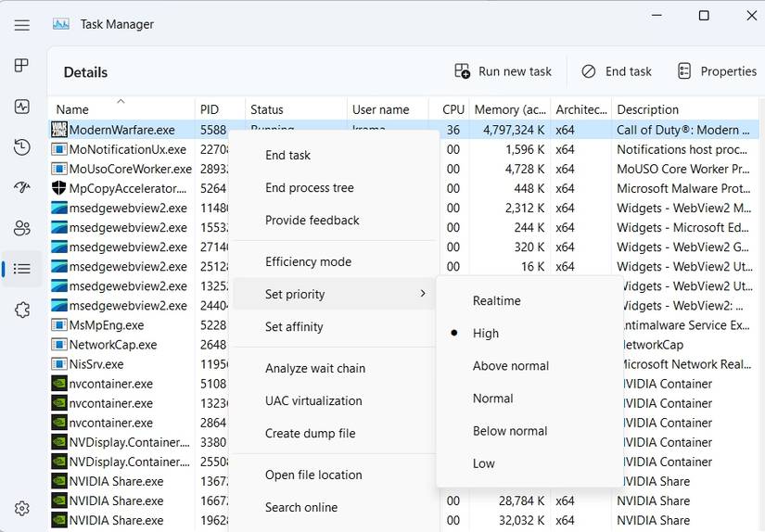765x532 pixels.
Task: Click the Properties button
Action: 717,71
